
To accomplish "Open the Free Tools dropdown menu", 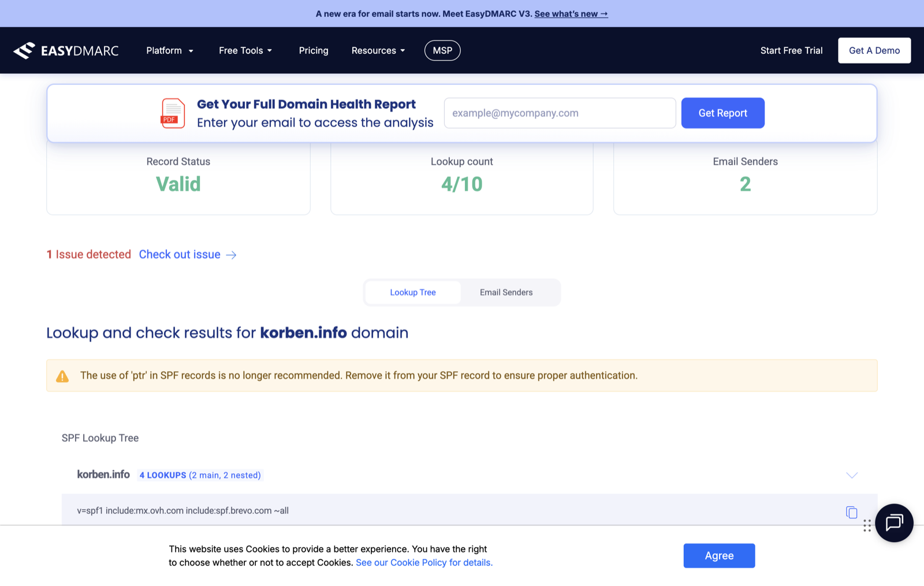I will click(x=245, y=51).
